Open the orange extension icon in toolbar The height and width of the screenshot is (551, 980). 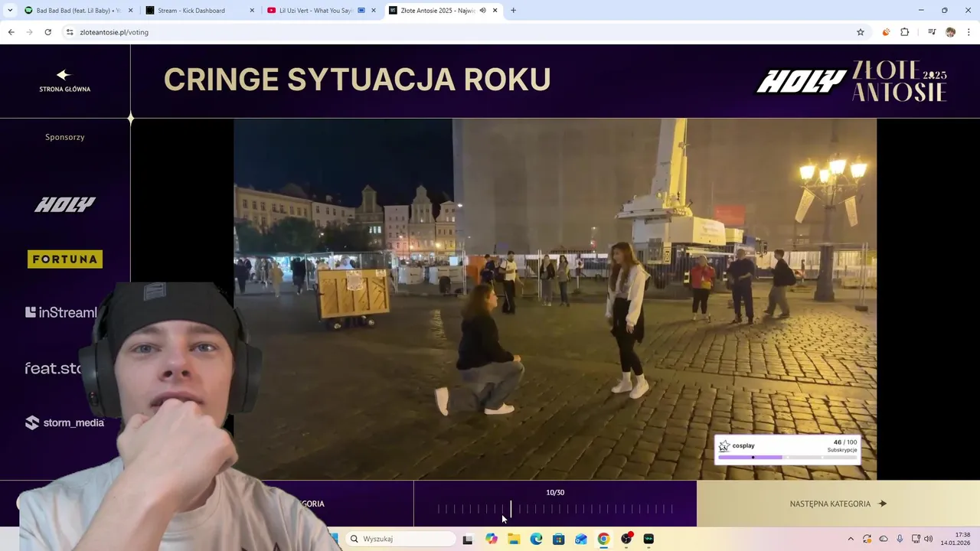click(886, 32)
